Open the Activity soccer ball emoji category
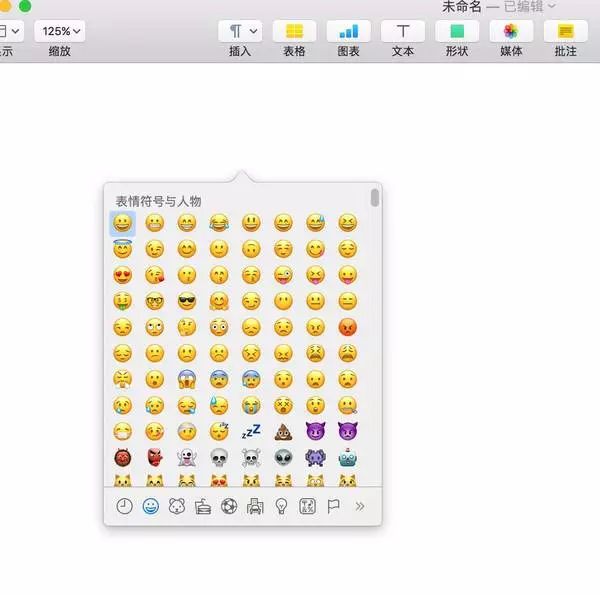 click(229, 506)
